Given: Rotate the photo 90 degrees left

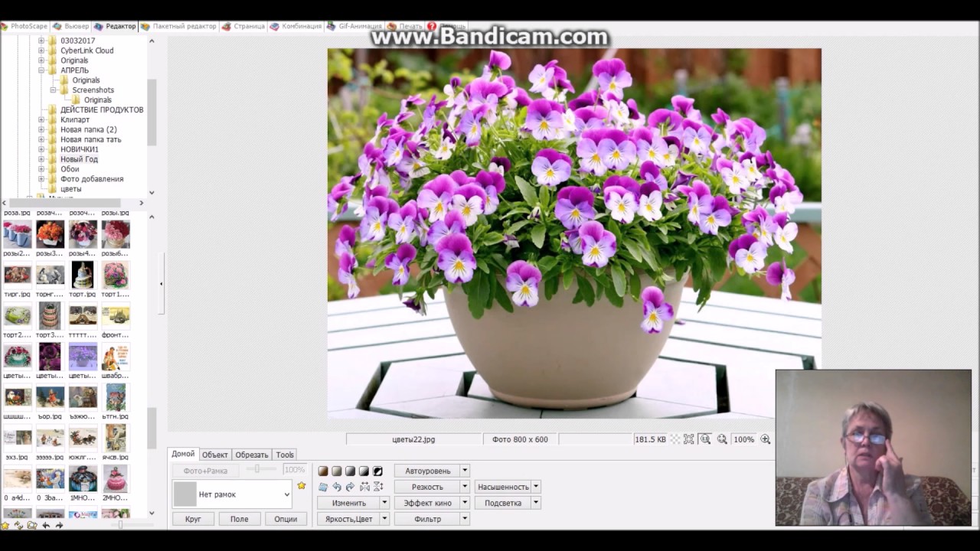Looking at the screenshot, I should tap(337, 487).
